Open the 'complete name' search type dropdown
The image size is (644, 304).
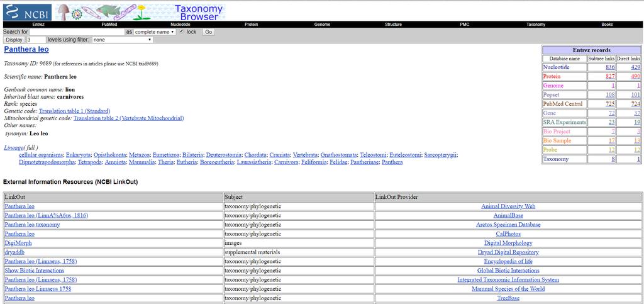coord(155,31)
